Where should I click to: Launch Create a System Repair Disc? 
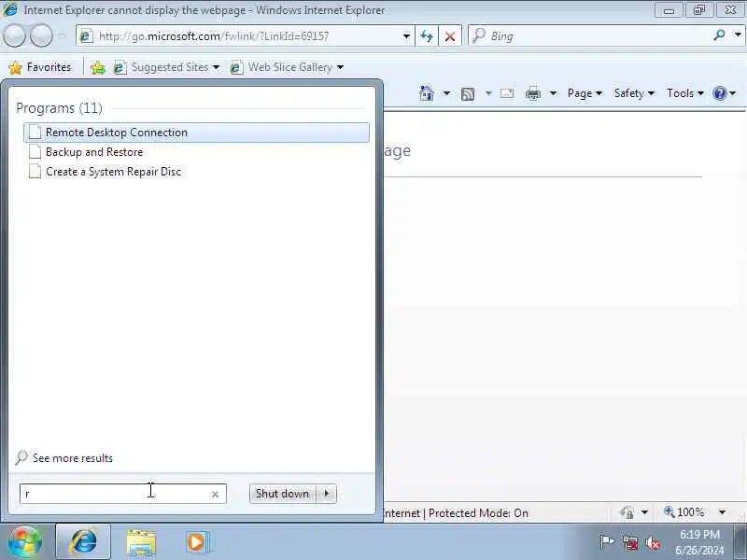tap(196, 172)
